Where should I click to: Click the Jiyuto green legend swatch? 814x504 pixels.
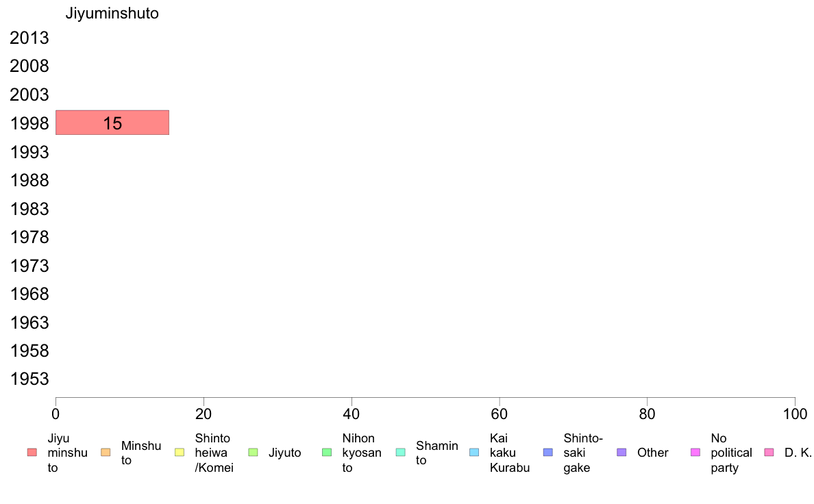pyautogui.click(x=254, y=453)
